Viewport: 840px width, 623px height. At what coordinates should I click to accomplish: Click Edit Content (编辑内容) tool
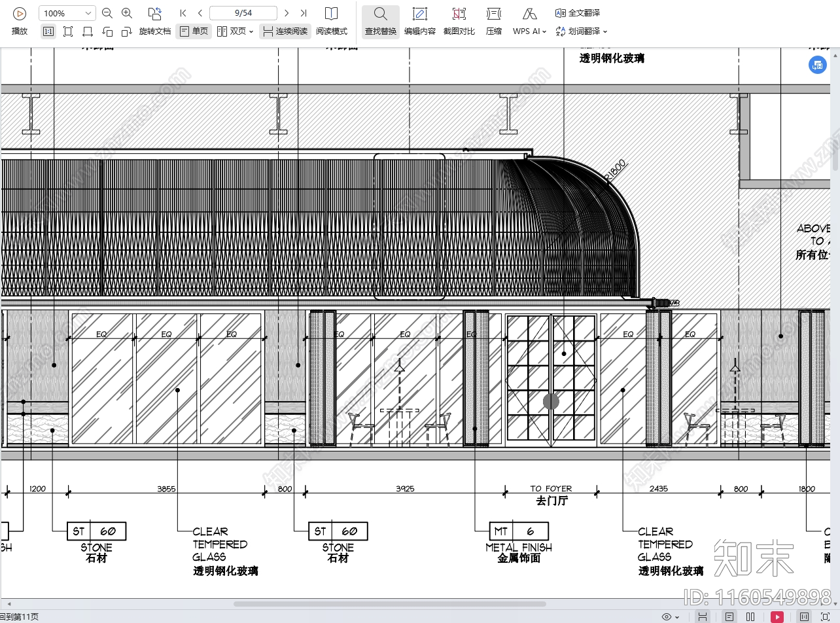pyautogui.click(x=420, y=21)
